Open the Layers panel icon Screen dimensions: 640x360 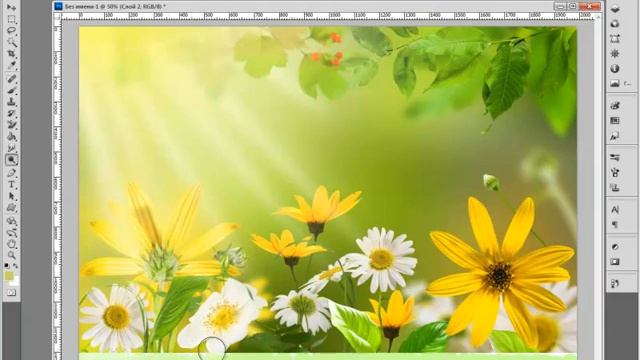tap(615, 9)
